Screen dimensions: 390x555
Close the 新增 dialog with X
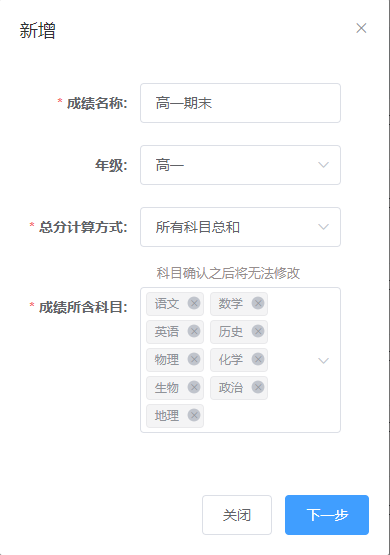point(361,28)
